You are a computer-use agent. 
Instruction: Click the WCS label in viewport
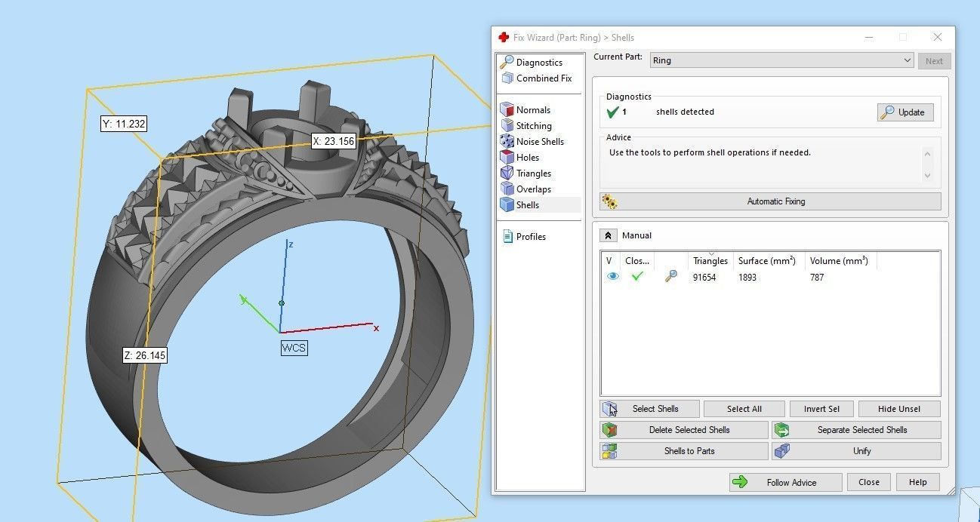294,348
